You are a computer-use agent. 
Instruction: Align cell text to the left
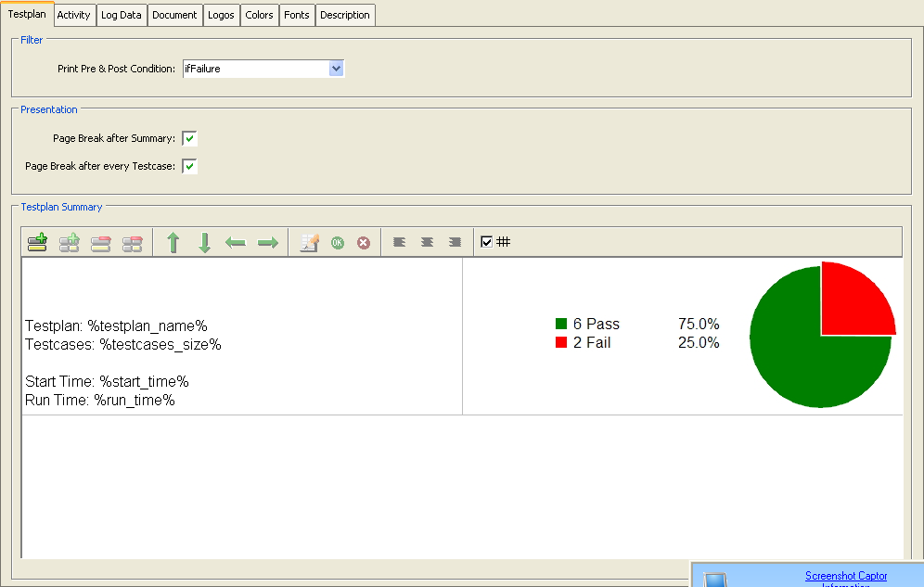(399, 243)
